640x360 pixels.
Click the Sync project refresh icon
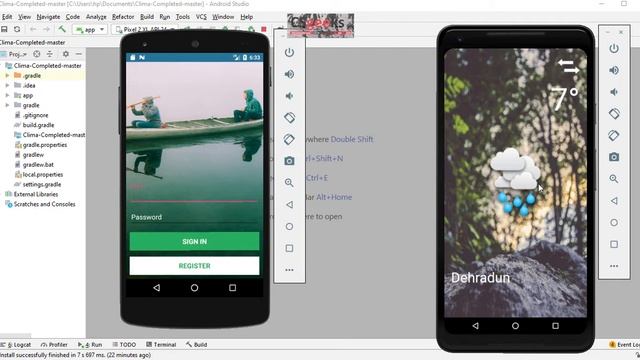point(17,29)
